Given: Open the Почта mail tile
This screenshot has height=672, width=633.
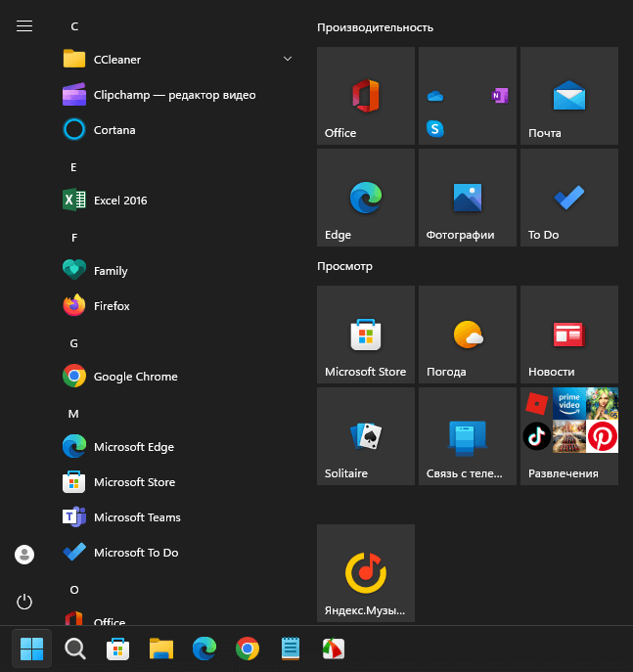Looking at the screenshot, I should tap(569, 96).
